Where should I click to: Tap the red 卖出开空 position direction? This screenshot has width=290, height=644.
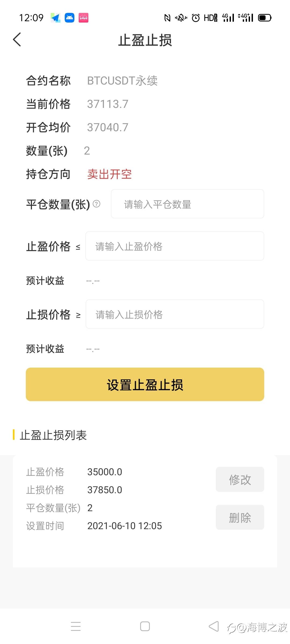click(x=109, y=174)
